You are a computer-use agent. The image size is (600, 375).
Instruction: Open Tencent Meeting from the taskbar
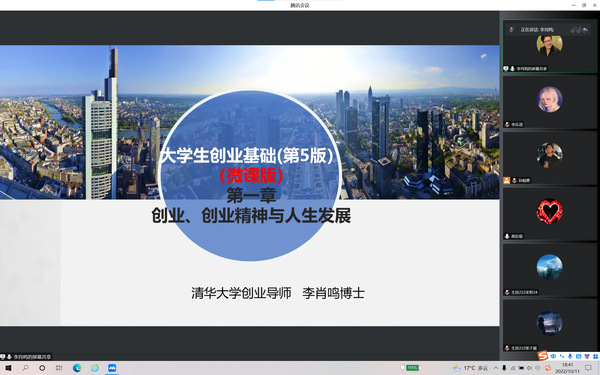[112, 368]
